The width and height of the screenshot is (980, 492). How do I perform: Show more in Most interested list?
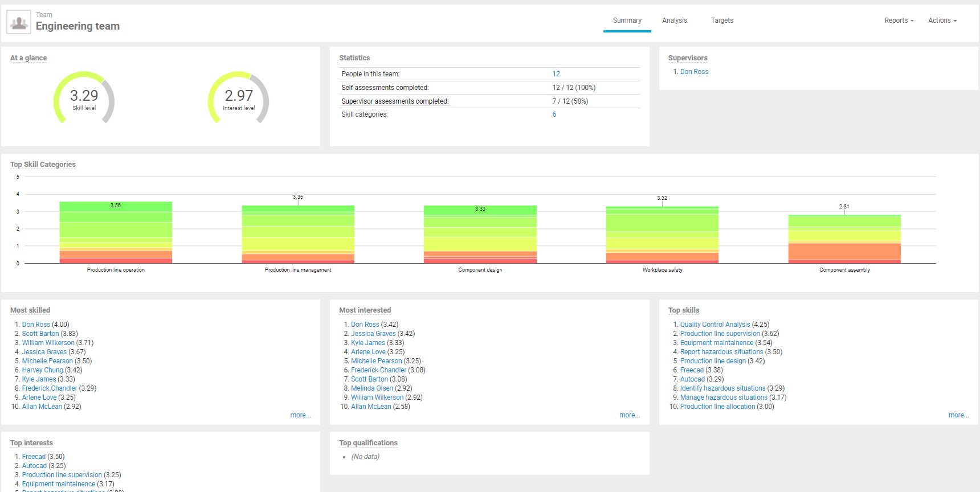629,415
